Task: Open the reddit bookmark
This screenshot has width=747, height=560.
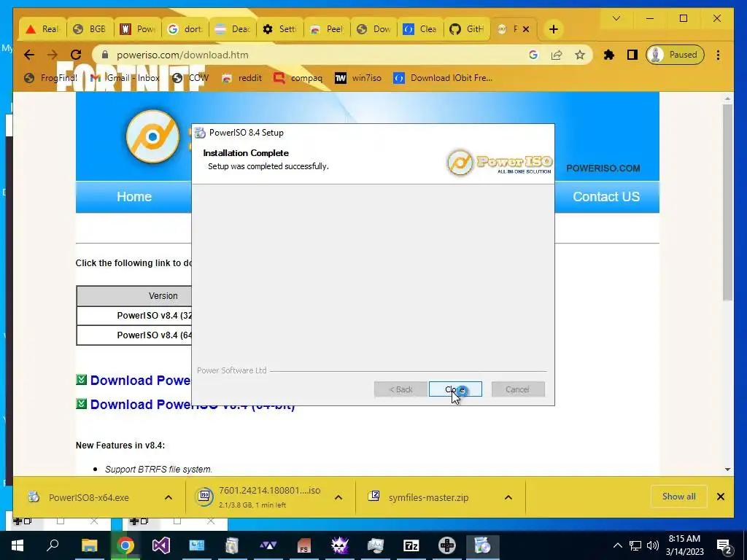Action: click(242, 77)
